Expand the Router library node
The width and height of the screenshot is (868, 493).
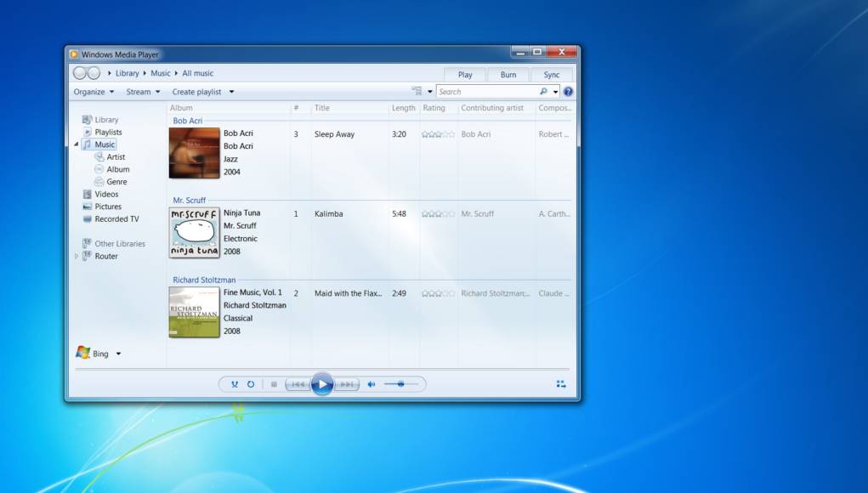click(77, 256)
